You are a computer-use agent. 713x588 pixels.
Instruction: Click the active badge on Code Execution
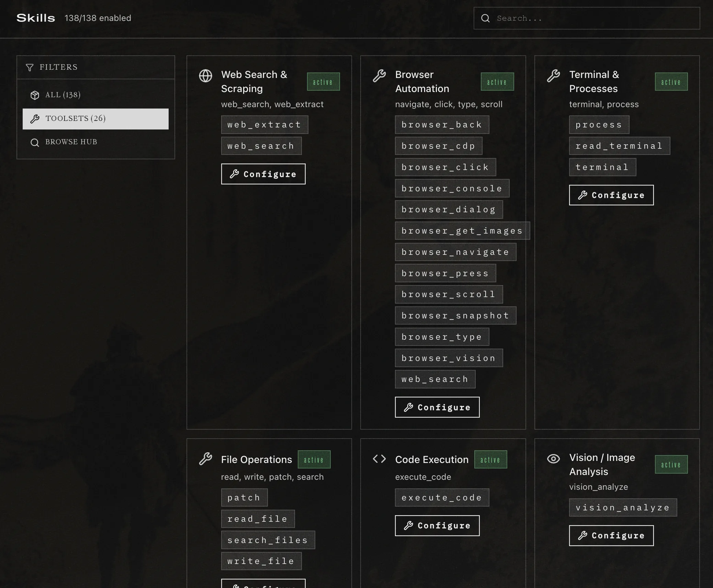[x=490, y=460]
